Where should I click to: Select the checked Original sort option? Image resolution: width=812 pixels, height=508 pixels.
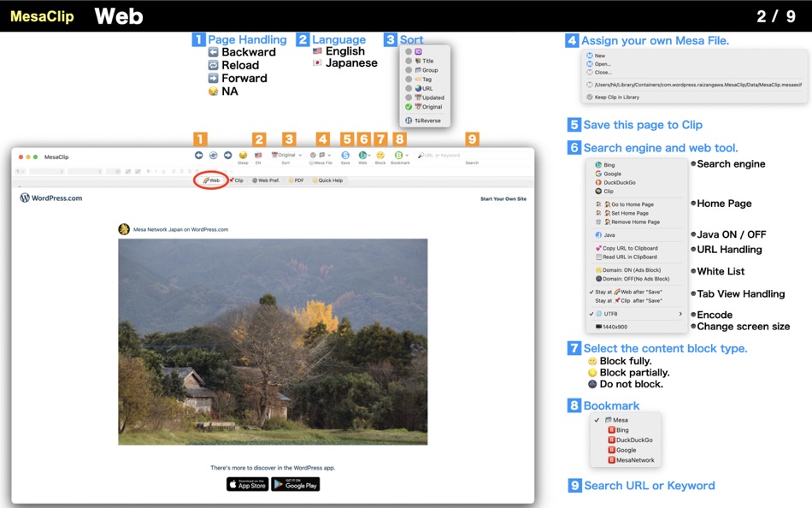424,107
